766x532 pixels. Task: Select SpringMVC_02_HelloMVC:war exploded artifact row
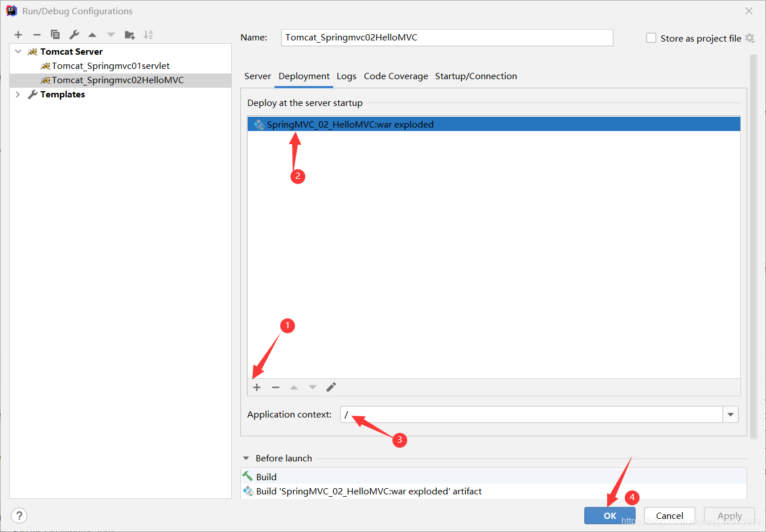[494, 124]
